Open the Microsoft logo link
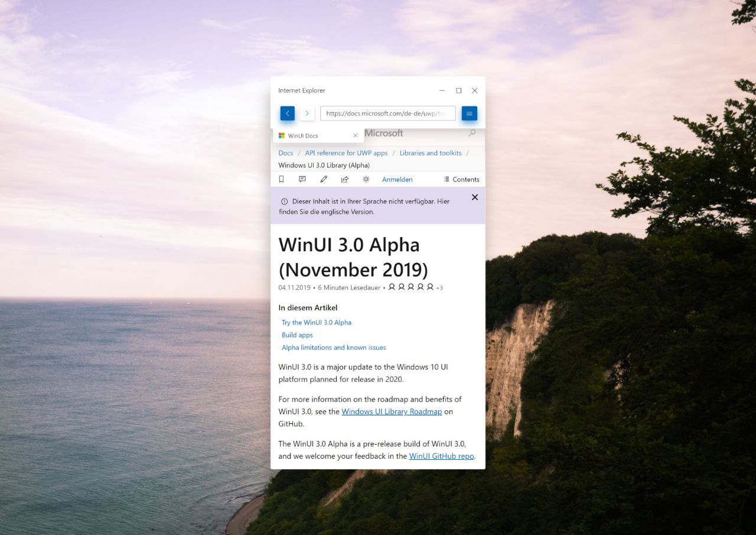Image resolution: width=756 pixels, height=535 pixels. 384,133
